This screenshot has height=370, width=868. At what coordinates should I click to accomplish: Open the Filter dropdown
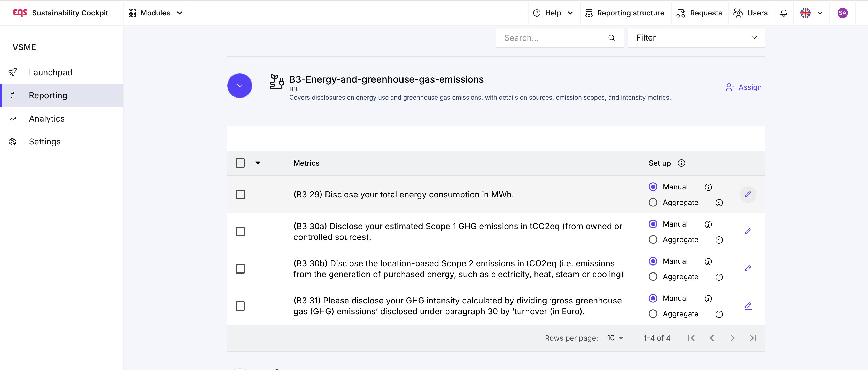[696, 38]
